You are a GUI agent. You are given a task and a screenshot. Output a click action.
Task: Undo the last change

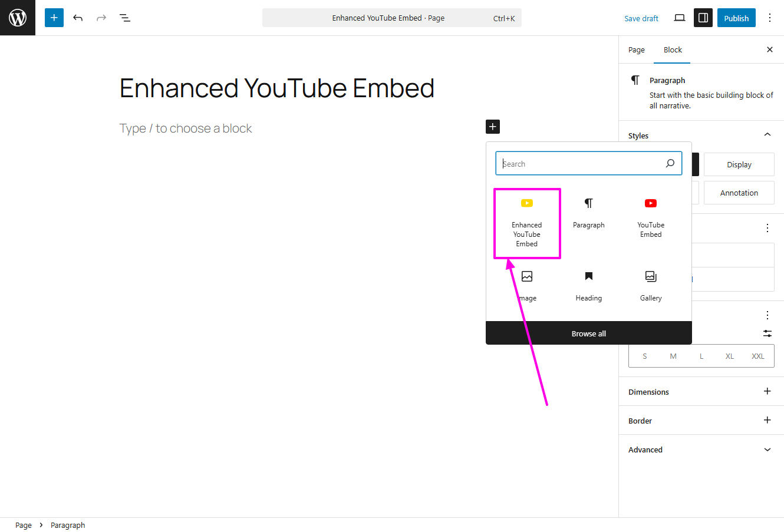[78, 18]
